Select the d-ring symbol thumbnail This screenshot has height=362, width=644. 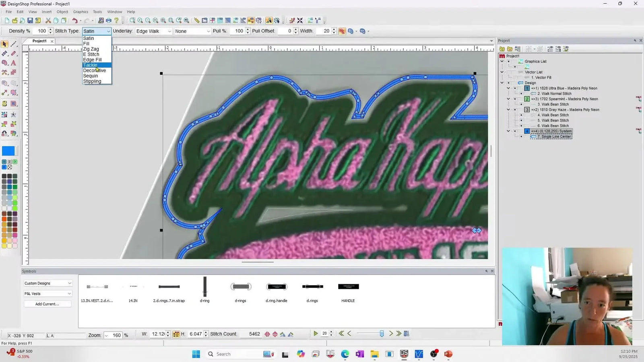[x=204, y=287]
